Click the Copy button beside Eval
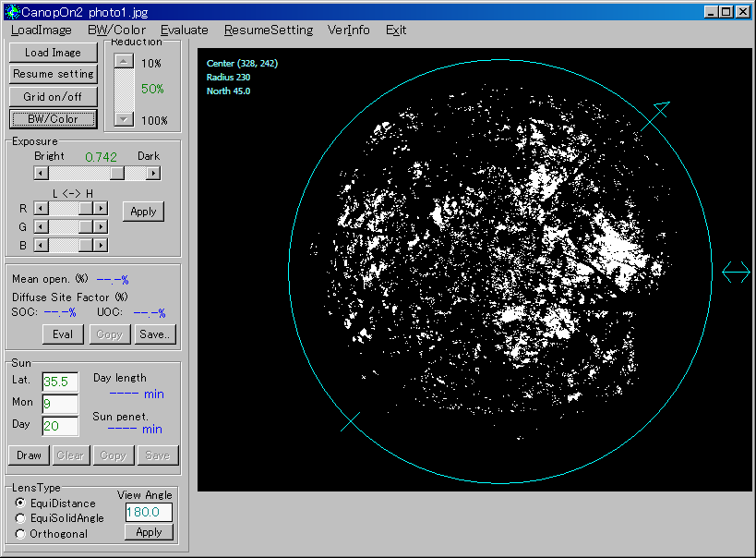The width and height of the screenshot is (756, 558). 110,334
